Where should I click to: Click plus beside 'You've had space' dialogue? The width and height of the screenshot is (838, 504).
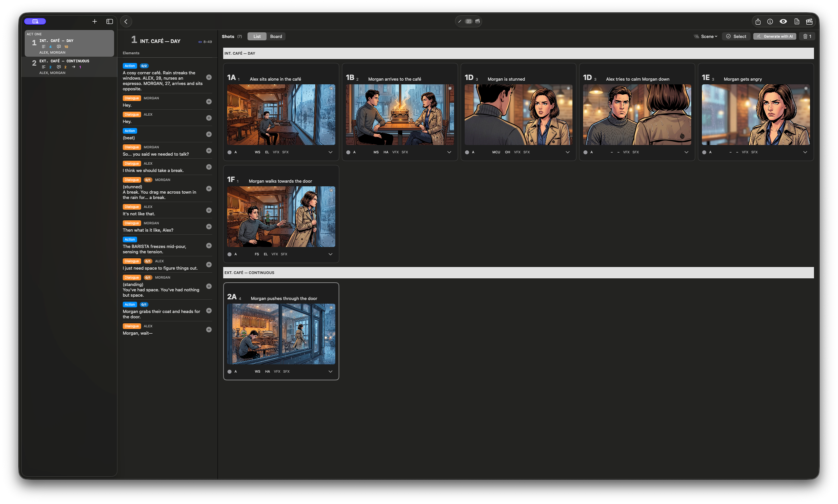pyautogui.click(x=209, y=286)
